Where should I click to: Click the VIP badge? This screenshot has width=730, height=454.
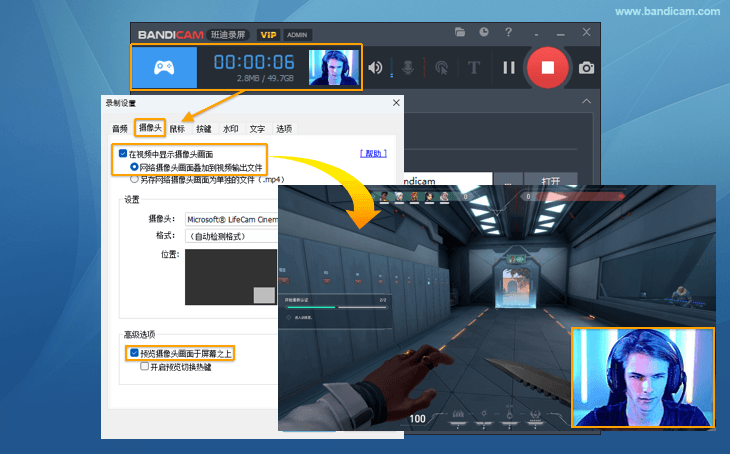268,35
